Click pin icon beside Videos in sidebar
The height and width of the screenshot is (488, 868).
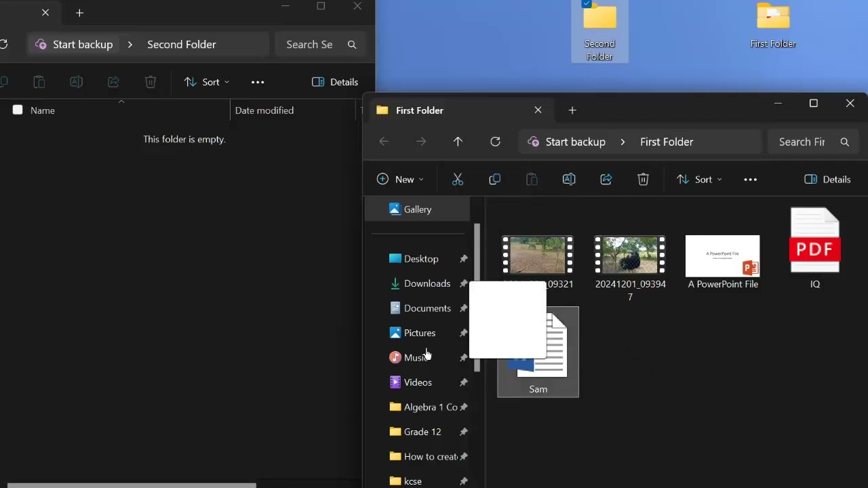(464, 382)
